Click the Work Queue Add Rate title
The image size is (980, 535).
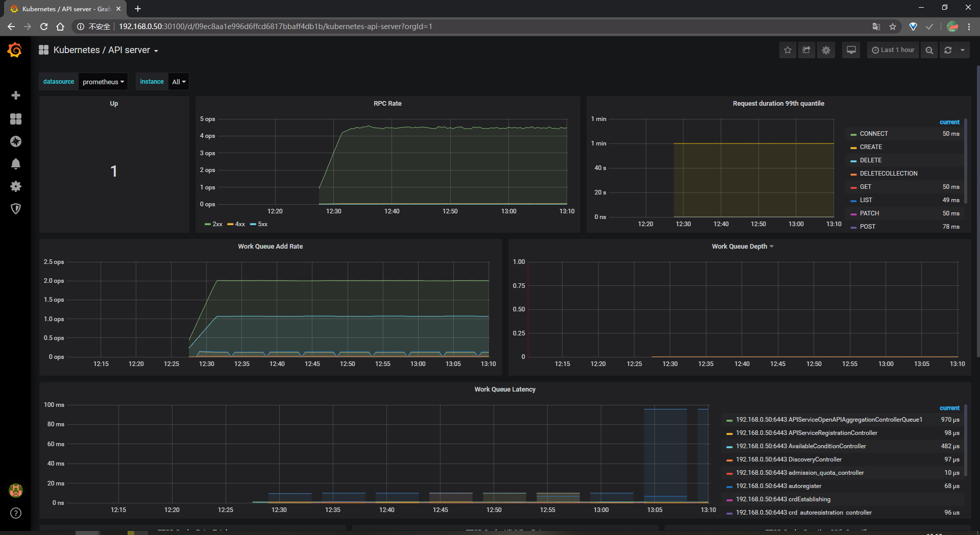coord(271,247)
